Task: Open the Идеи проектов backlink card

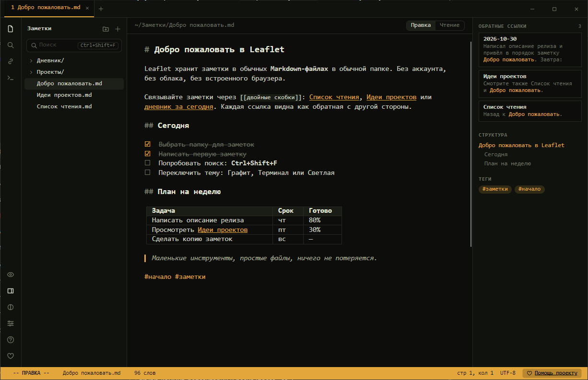Action: (x=530, y=83)
